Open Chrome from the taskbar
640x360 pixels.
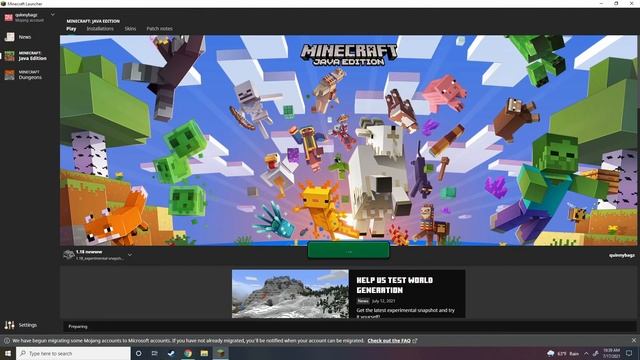(188, 353)
